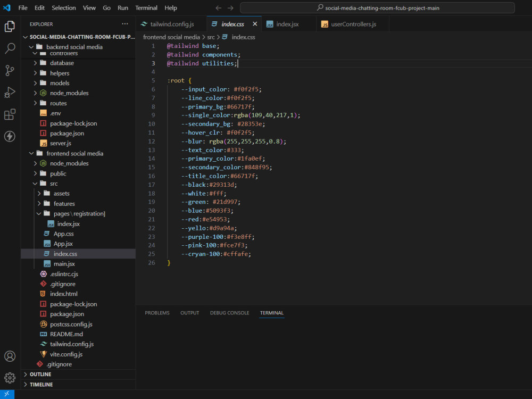Expand the database folder
The width and height of the screenshot is (532, 399).
[35, 63]
